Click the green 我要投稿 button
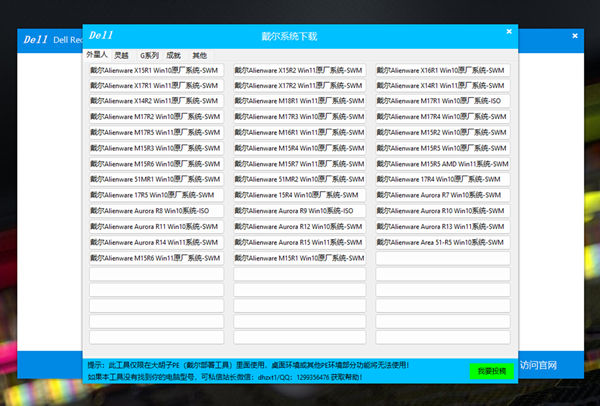The height and width of the screenshot is (406, 600). tap(492, 371)
